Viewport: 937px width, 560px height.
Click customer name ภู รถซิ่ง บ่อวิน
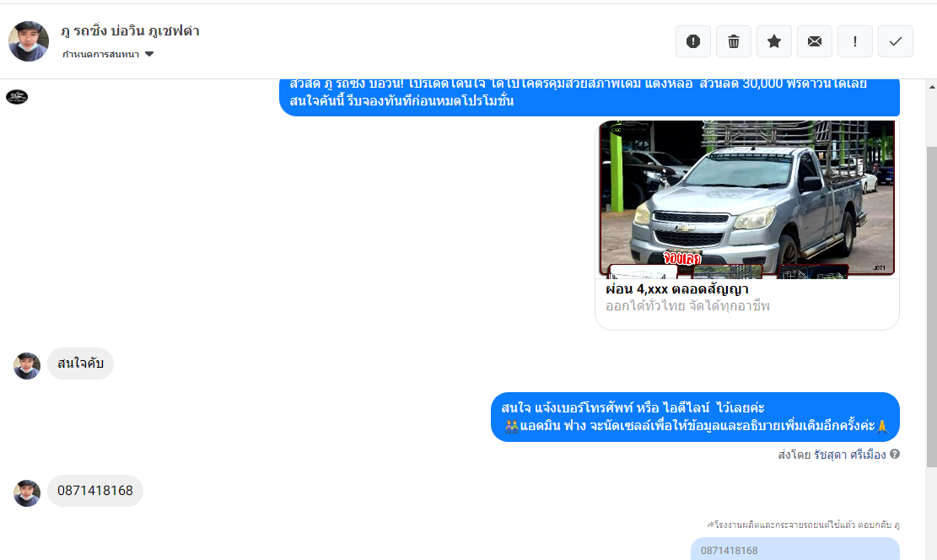(130, 31)
